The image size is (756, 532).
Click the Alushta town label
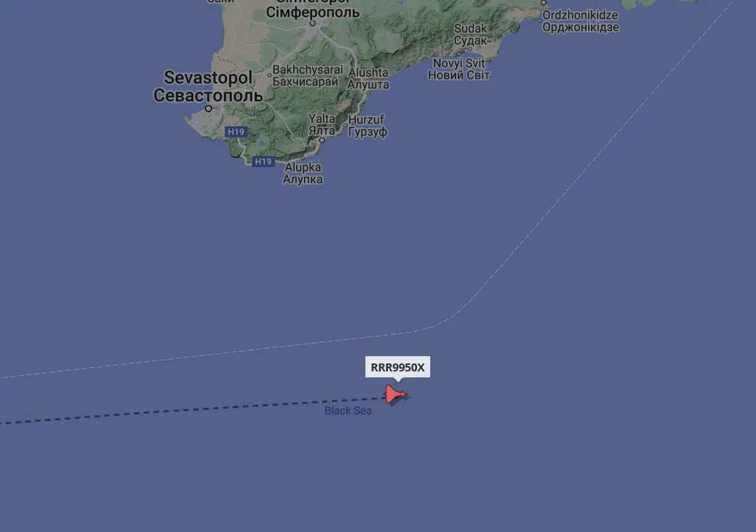tap(368, 78)
